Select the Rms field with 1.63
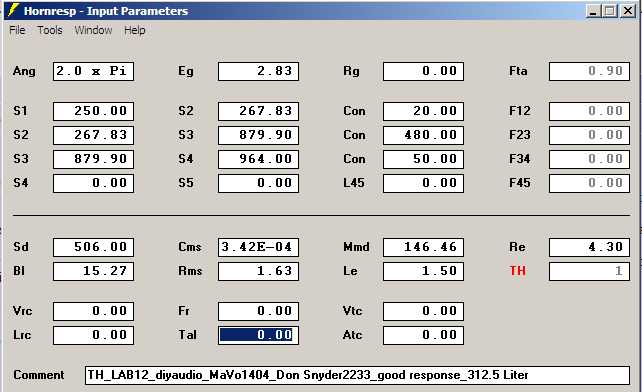Screen dimensions: 642x392 258,271
